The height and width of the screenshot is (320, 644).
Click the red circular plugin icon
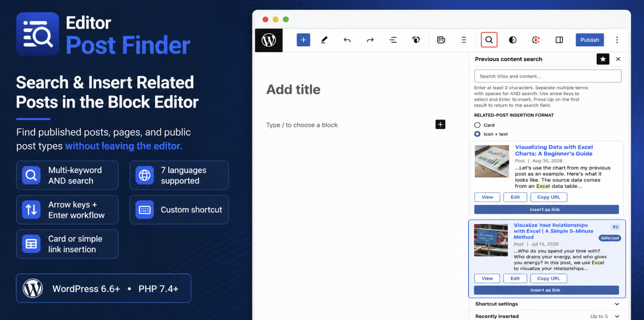(535, 40)
